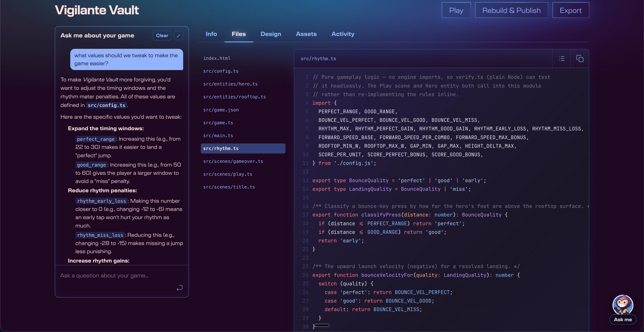The image size is (644, 332).
Task: Click the perfect_range code chip
Action: [96, 139]
